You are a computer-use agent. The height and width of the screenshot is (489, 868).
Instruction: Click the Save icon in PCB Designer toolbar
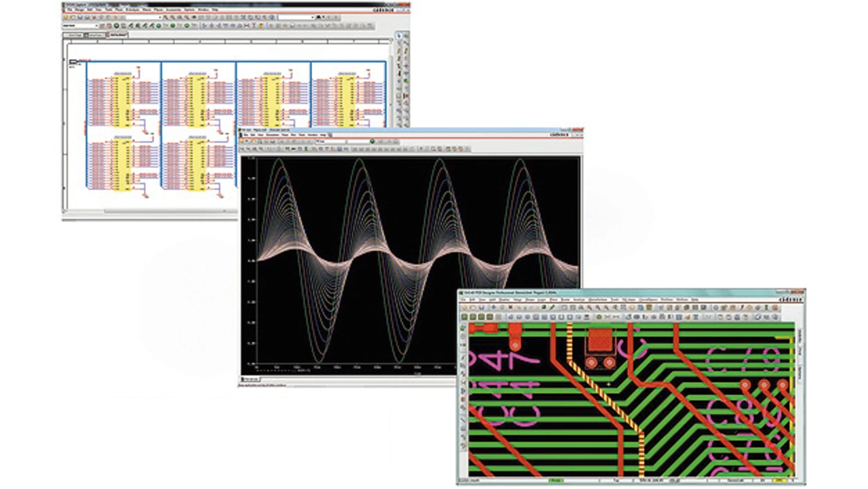click(x=480, y=308)
